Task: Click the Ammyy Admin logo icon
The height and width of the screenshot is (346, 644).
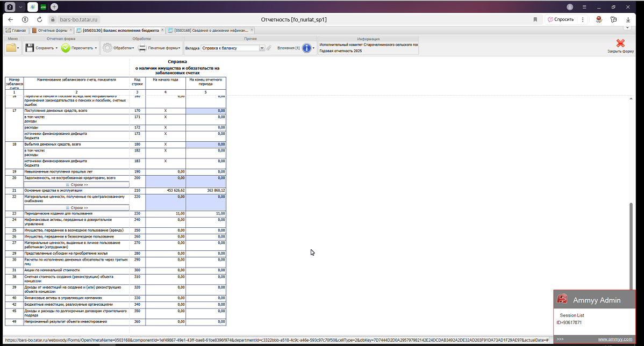Action: [x=562, y=299]
